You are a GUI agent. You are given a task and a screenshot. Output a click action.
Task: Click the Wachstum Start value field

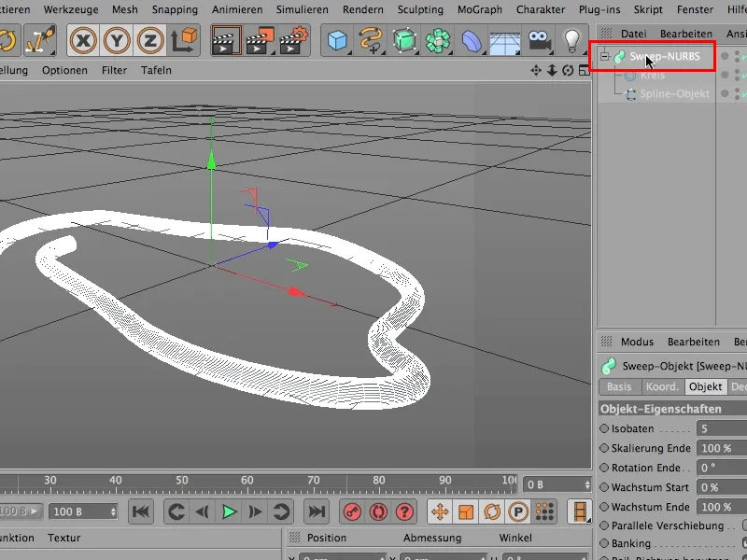(x=722, y=487)
